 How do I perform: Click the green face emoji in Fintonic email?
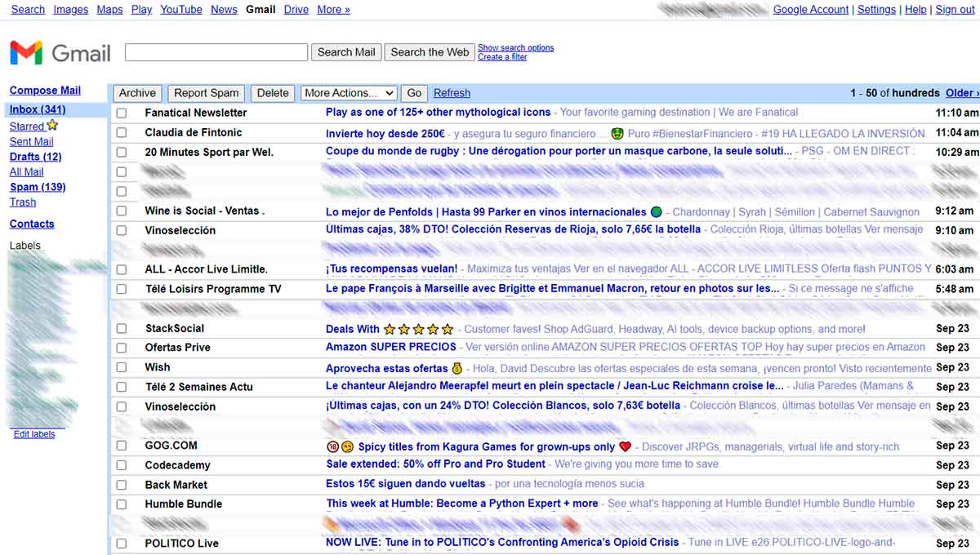coord(617,133)
